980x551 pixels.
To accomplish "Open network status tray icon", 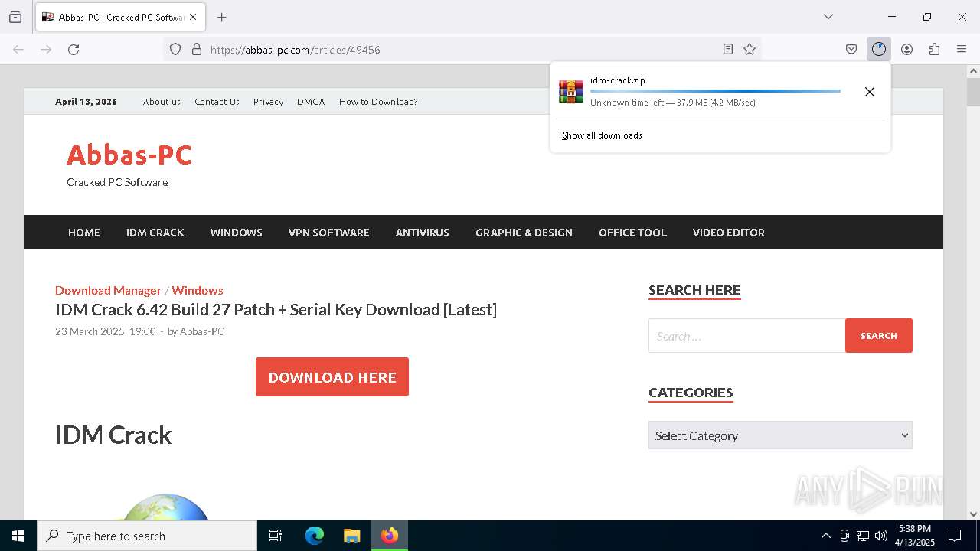I will click(x=863, y=536).
